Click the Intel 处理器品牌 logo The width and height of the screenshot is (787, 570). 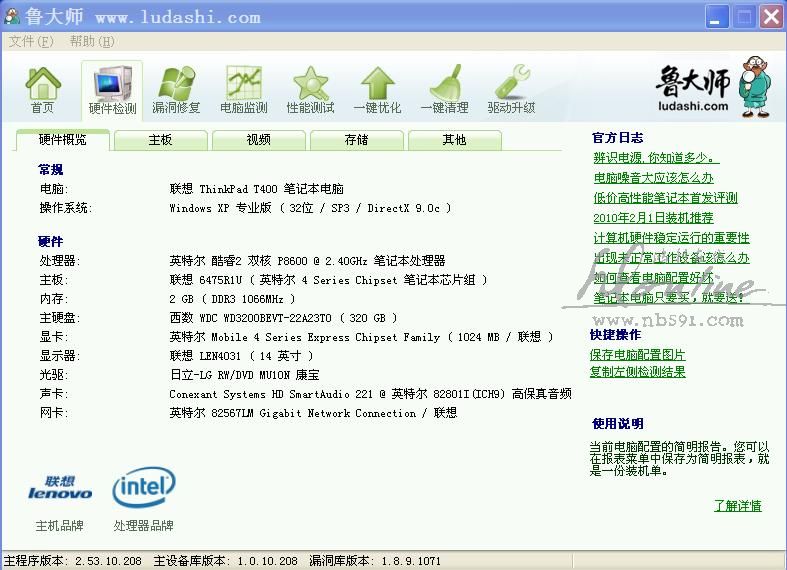[x=144, y=487]
